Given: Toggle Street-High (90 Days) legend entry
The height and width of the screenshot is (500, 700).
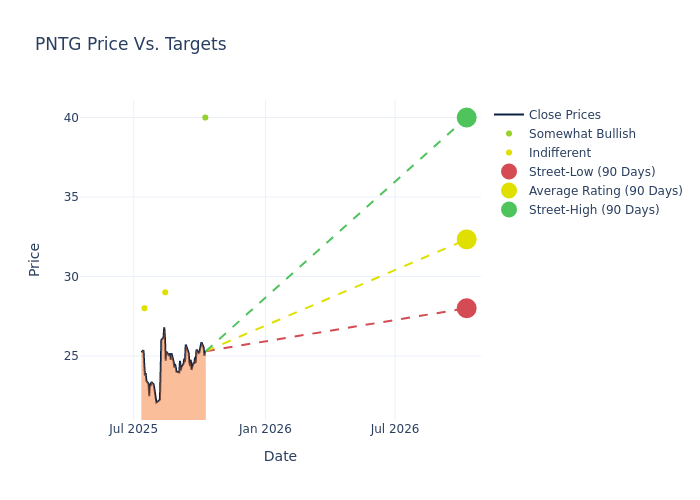Looking at the screenshot, I should [x=593, y=210].
